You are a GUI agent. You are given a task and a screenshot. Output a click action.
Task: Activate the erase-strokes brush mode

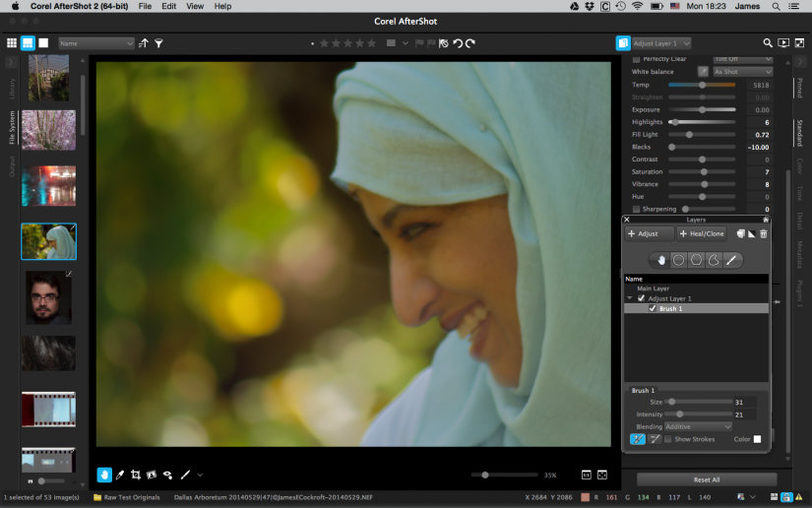655,439
